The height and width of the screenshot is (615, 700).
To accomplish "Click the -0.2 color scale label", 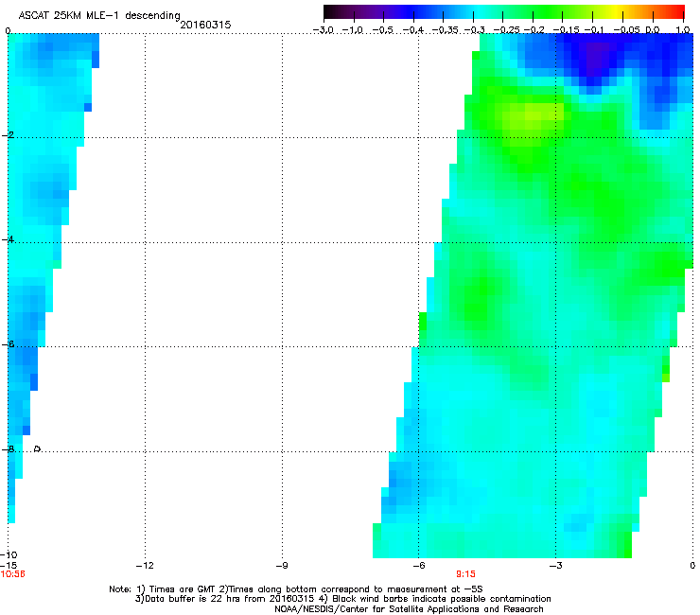I will [x=534, y=30].
